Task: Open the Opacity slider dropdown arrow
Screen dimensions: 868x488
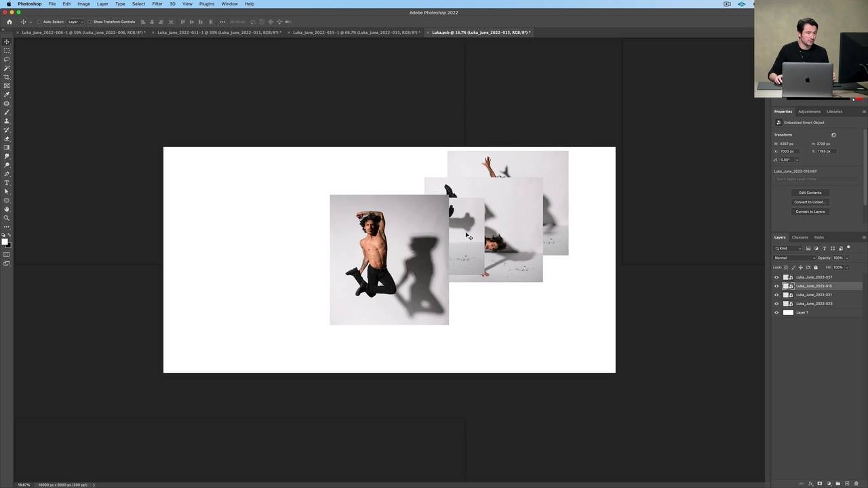Action: tap(847, 258)
